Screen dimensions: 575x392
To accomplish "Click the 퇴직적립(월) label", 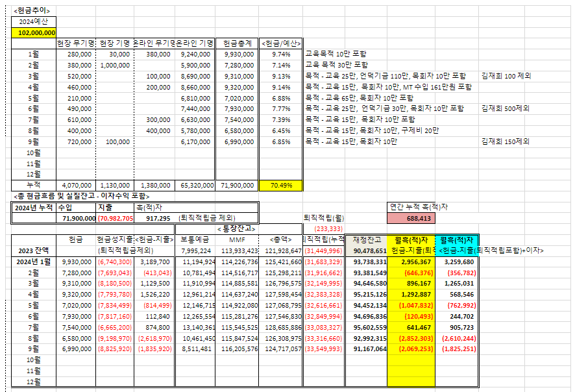I will point(324,218).
